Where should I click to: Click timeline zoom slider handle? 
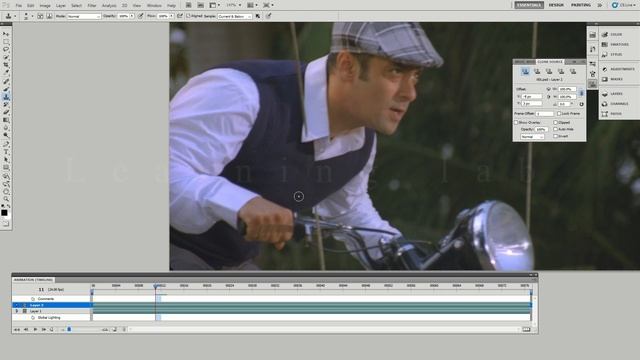(69, 329)
